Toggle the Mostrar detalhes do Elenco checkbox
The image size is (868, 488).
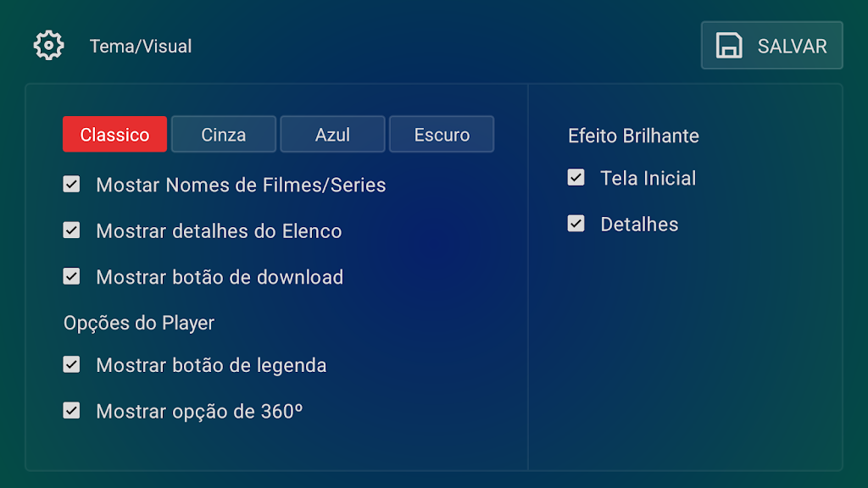pos(72,230)
